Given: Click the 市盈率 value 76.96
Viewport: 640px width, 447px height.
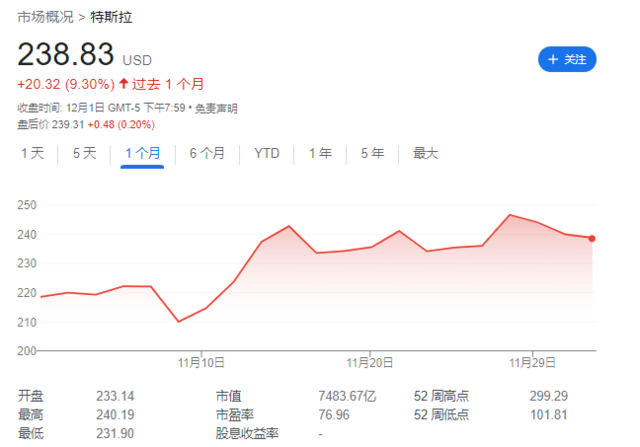Looking at the screenshot, I should tap(334, 415).
